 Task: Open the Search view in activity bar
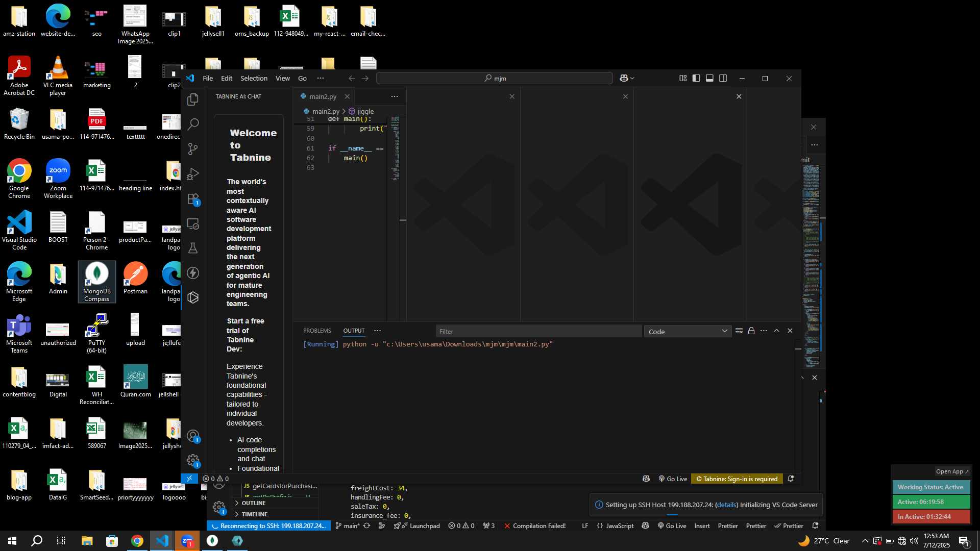(193, 124)
